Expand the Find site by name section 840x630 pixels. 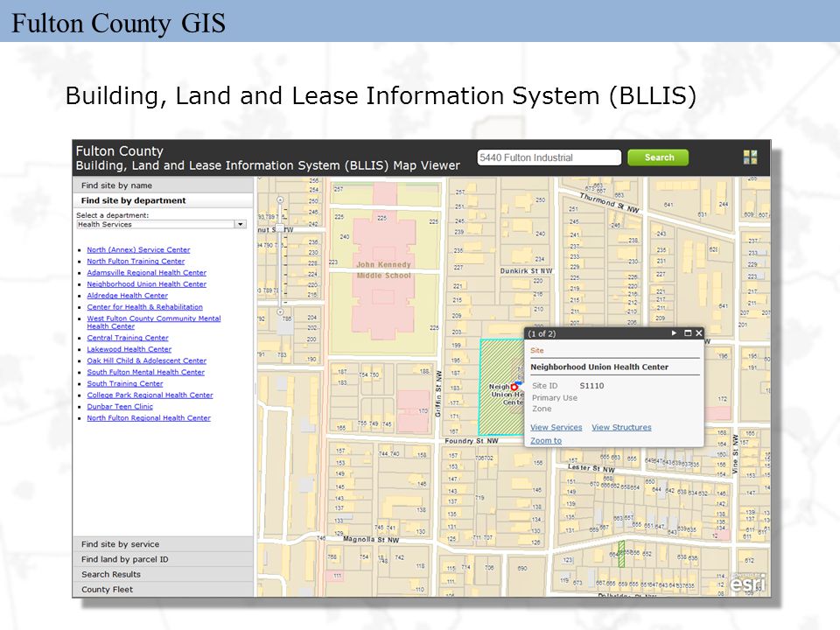click(163, 185)
